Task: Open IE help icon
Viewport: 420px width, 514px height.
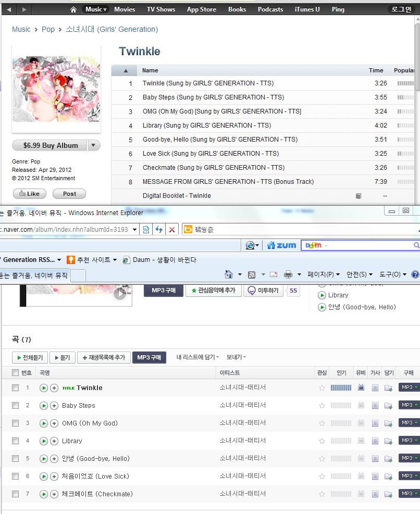Action: coord(415,274)
